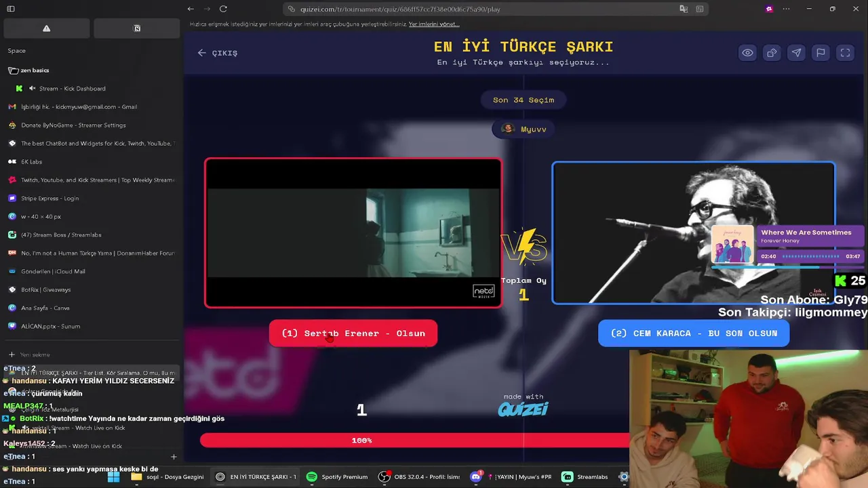Open the pink extension icon in the toolbar

(769, 9)
